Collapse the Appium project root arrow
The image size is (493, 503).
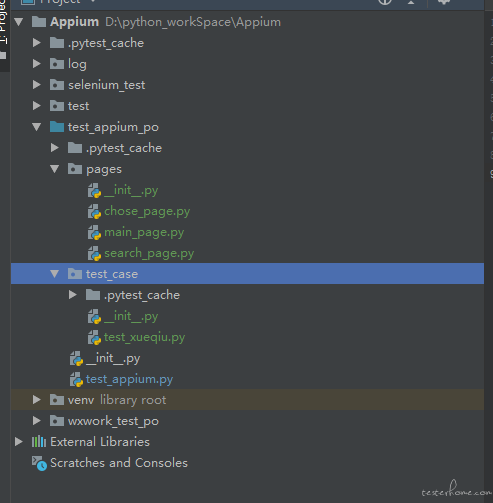pyautogui.click(x=19, y=22)
